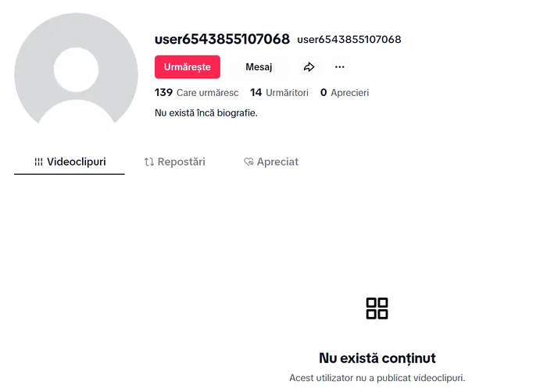
Task: Click the empty-content grid icon
Action: 377,308
